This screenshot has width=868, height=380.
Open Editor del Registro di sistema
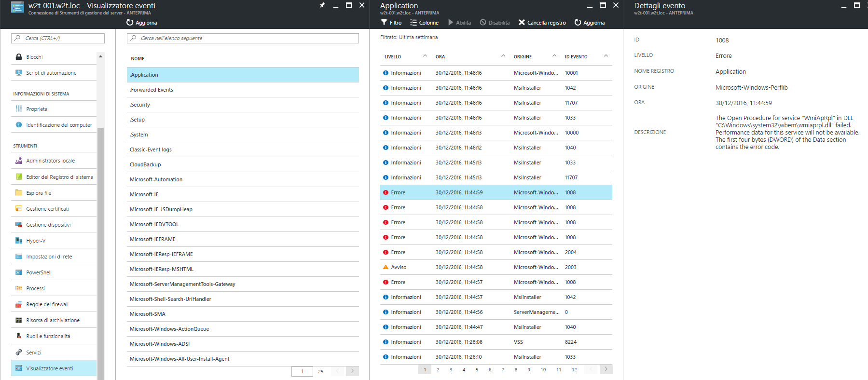click(x=59, y=177)
